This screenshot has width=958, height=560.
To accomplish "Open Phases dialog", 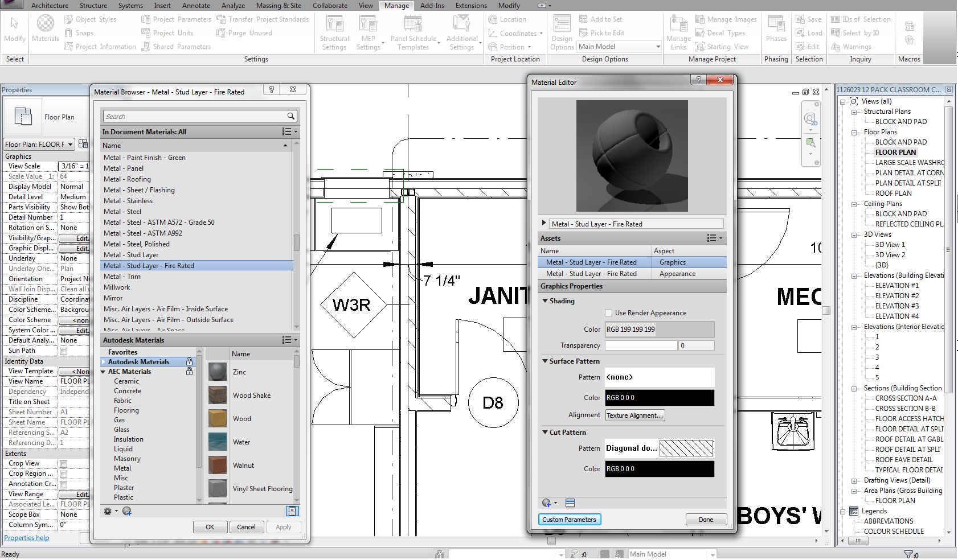I will tap(776, 28).
